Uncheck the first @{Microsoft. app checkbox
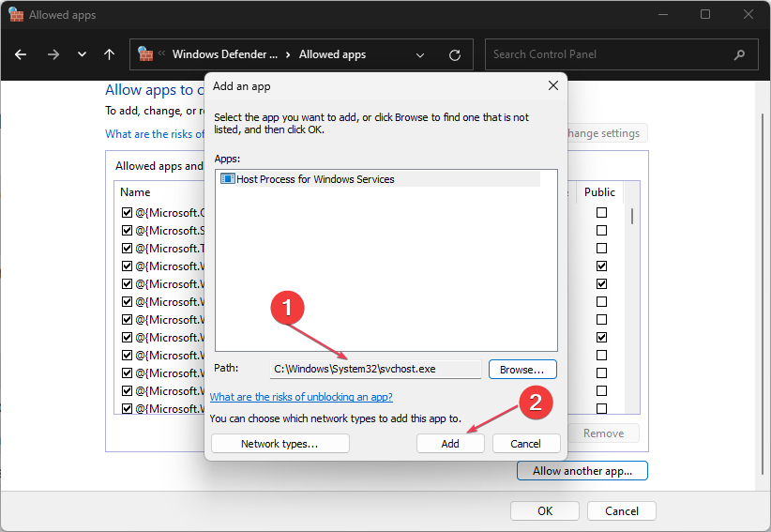 [x=127, y=212]
